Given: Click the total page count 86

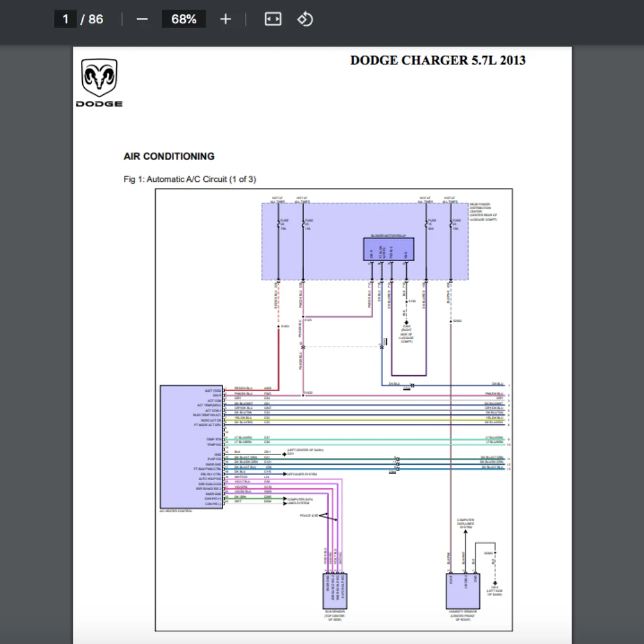Looking at the screenshot, I should (x=95, y=19).
